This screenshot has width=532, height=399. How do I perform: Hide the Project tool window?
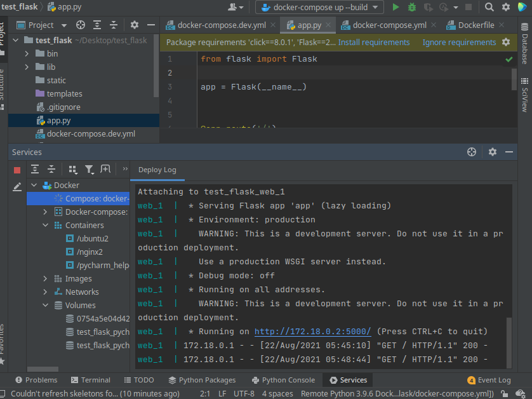click(x=151, y=25)
